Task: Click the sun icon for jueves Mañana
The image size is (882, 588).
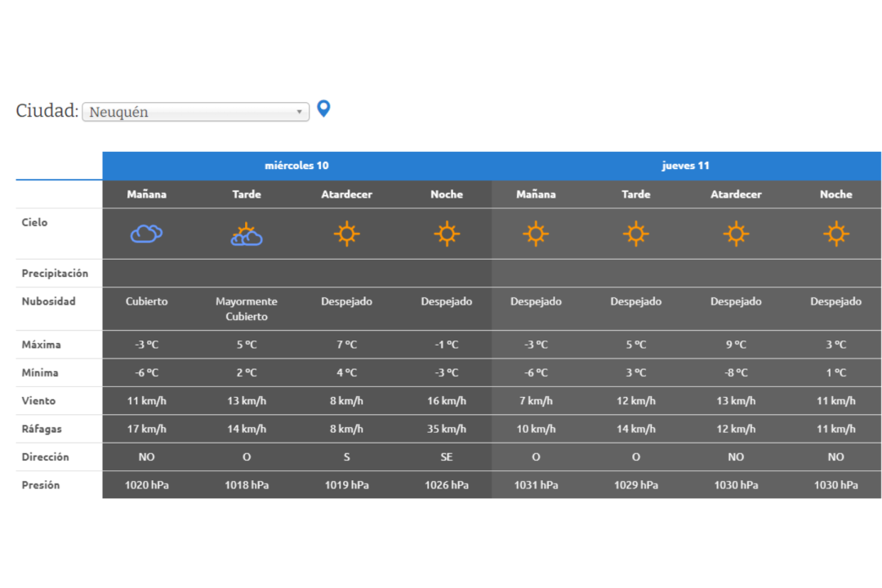Action: [x=536, y=234]
